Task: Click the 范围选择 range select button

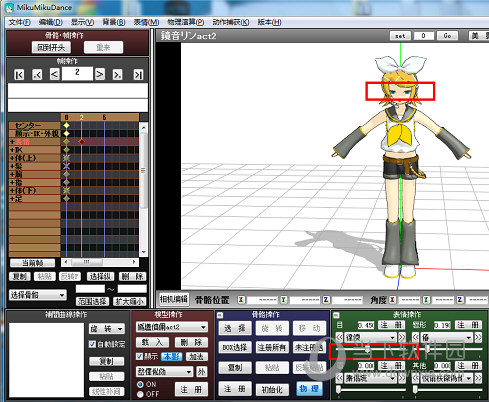Action: [92, 301]
